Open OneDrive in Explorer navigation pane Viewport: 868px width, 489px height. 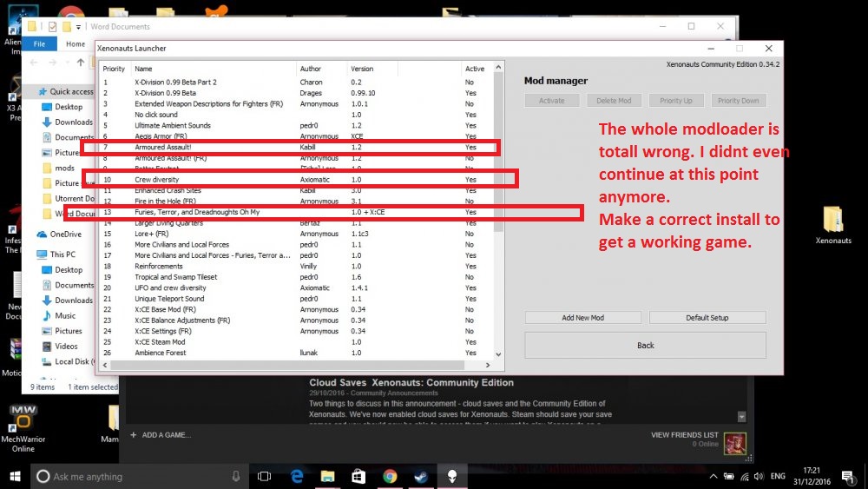[x=59, y=235]
